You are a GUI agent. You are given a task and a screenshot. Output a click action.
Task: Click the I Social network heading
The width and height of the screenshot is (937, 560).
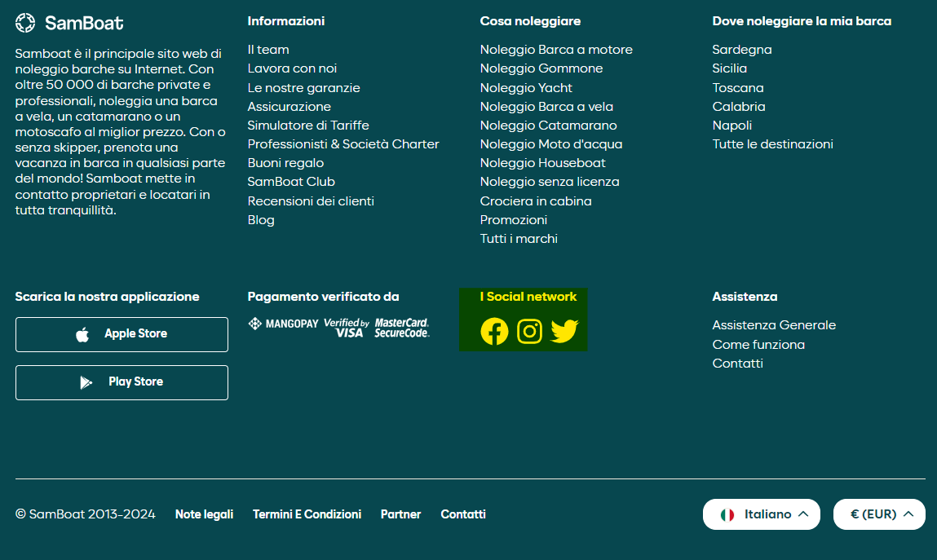(x=528, y=297)
